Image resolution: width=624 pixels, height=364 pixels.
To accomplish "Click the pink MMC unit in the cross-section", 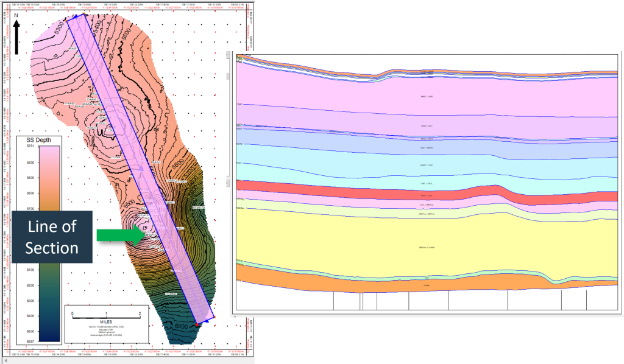I will click(x=427, y=97).
